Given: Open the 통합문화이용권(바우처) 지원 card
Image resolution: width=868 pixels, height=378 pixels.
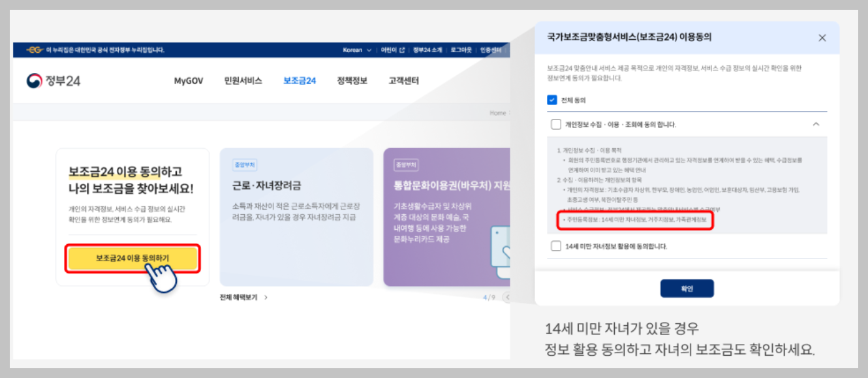Looking at the screenshot, I should [x=447, y=217].
